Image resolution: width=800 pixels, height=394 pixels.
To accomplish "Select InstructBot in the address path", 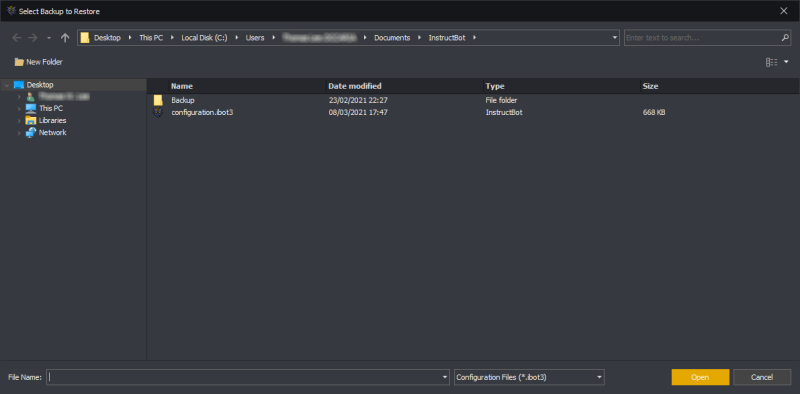I will pos(447,38).
